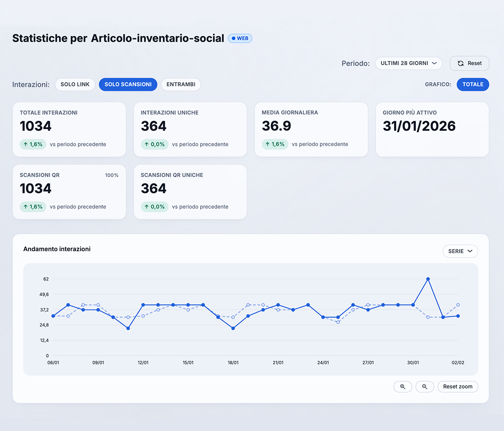This screenshot has width=504, height=431.
Task: Select the TOTALE chart mode
Action: 472,84
